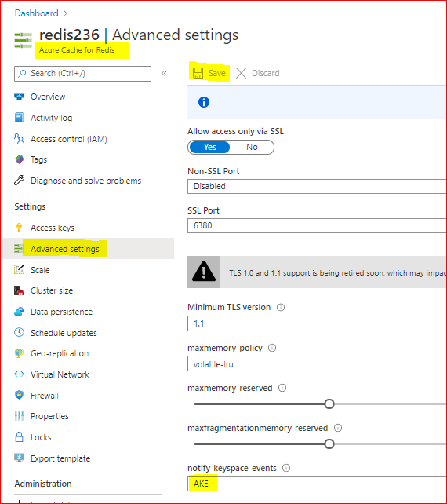The height and width of the screenshot is (504, 447).
Task: Click the Save button label
Action: (x=216, y=73)
